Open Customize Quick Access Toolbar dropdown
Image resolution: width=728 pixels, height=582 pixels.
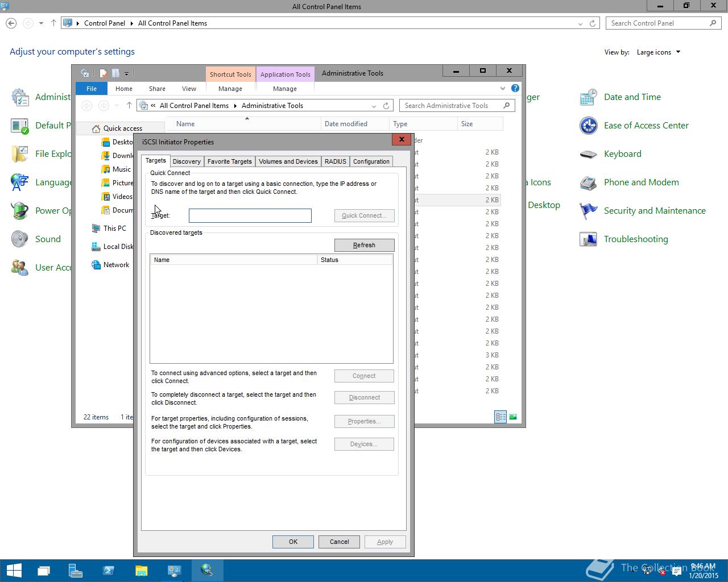click(x=126, y=73)
